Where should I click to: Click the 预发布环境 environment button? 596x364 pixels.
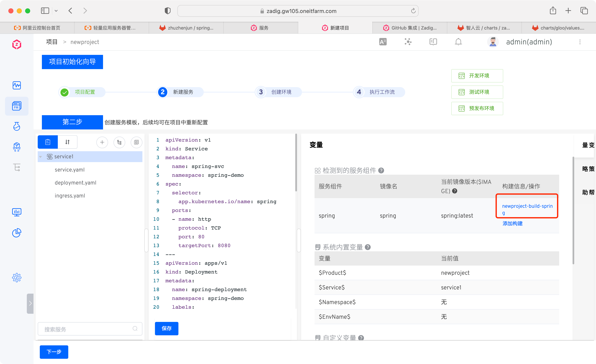477,108
